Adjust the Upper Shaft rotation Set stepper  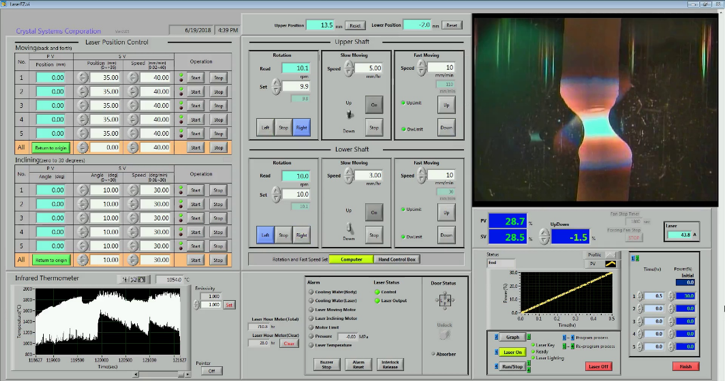[276, 86]
